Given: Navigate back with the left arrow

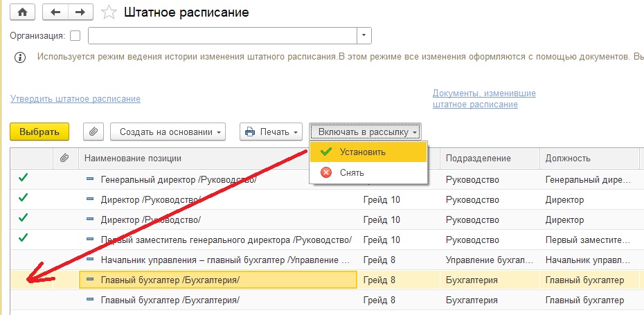Looking at the screenshot, I should tap(55, 12).
